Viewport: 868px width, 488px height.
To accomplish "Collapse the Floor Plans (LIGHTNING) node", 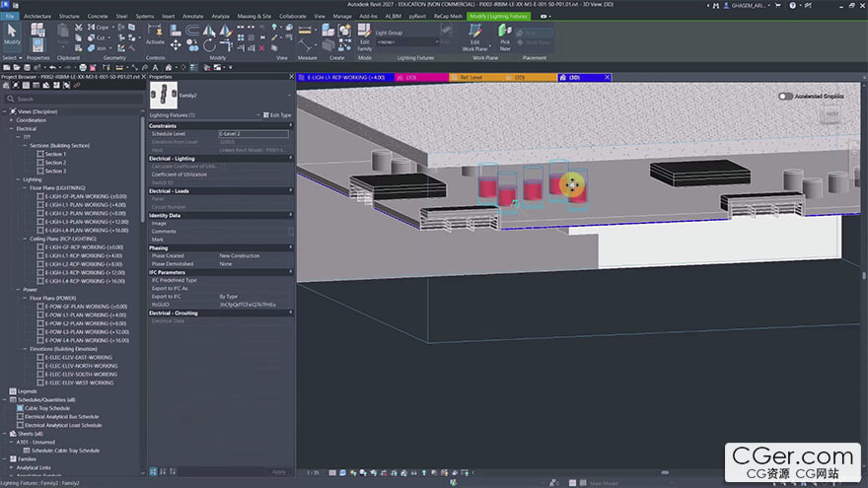I will 25,187.
